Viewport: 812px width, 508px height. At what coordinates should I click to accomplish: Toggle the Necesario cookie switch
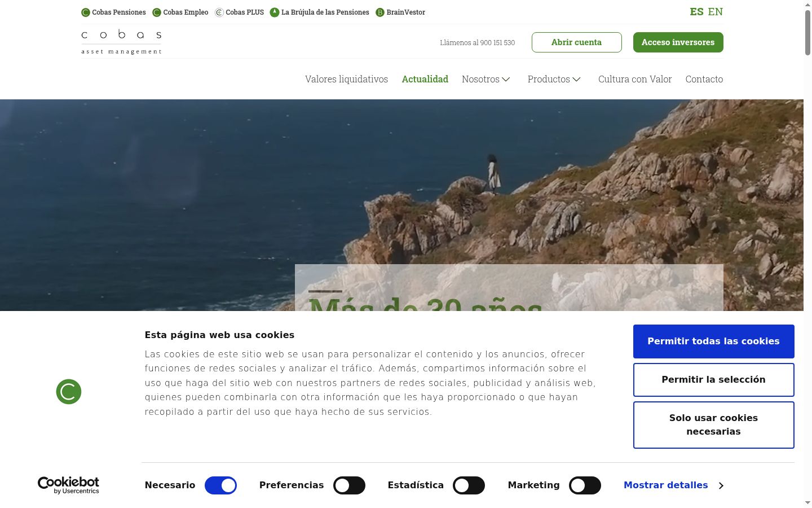pyautogui.click(x=220, y=485)
